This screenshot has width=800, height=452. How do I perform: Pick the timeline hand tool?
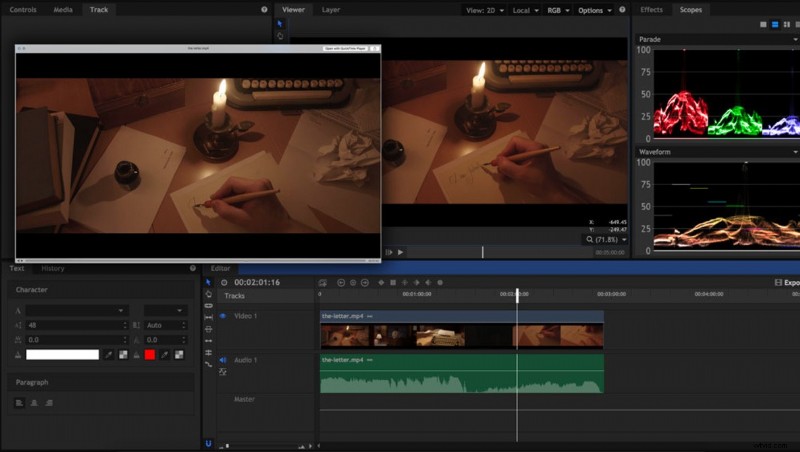(208, 294)
